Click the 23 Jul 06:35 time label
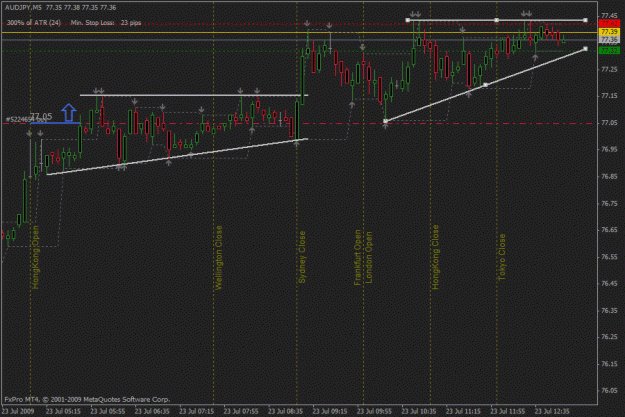 (152, 411)
